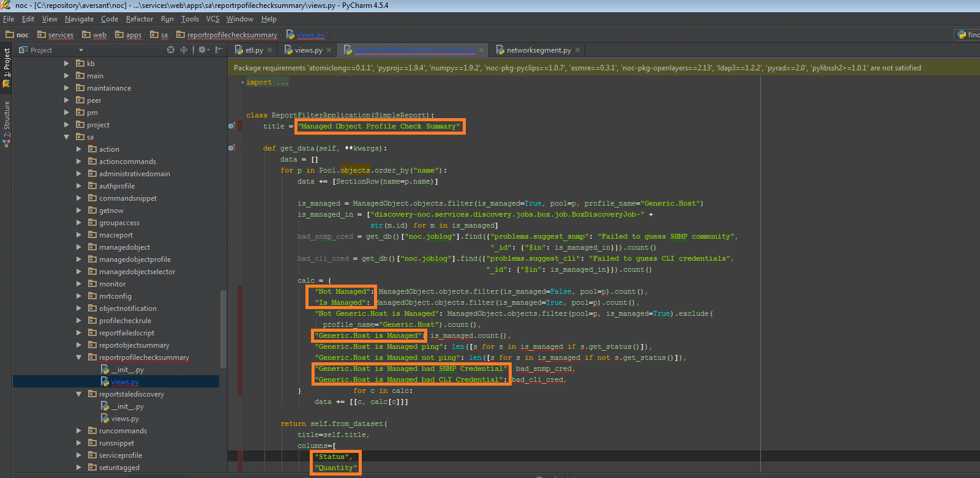
Task: Expand the maintainance folder
Action: 67,88
